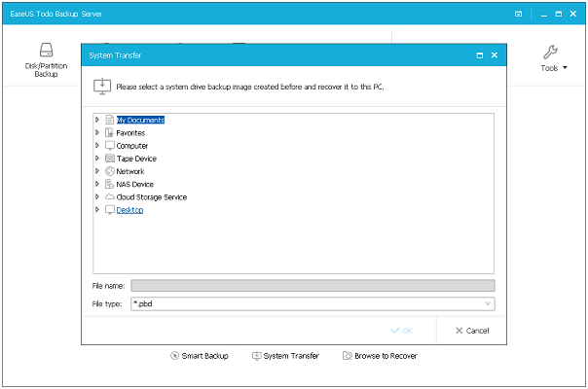The image size is (588, 389).
Task: Expand the Desktop tree node
Action: pos(97,209)
